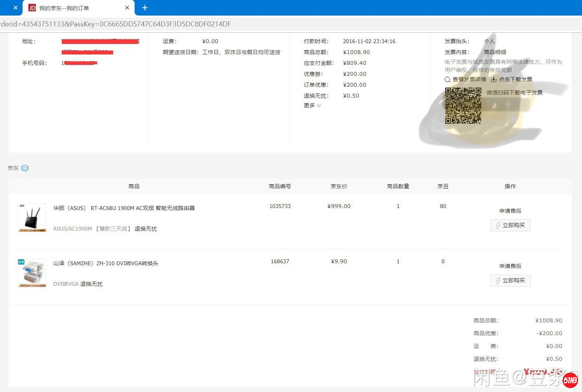Image resolution: width=582 pixels, height=392 pixels.
Task: Click 申请售后 for the DVI转VGA adapter
Action: pyautogui.click(x=510, y=266)
